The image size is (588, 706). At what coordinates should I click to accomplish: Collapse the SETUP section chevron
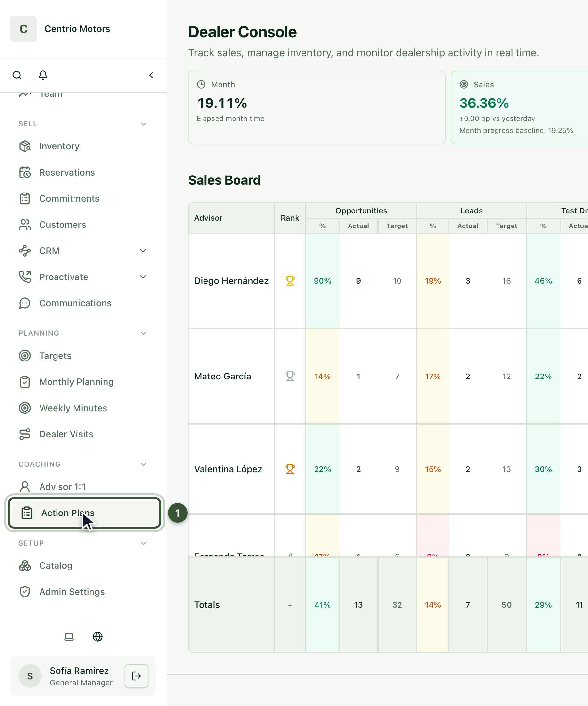144,543
